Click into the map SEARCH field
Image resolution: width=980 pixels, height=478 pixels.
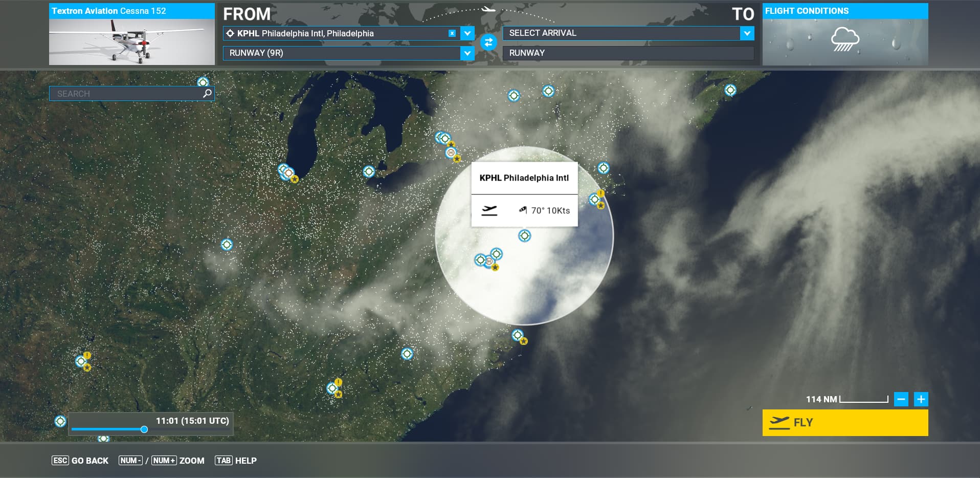tap(125, 94)
